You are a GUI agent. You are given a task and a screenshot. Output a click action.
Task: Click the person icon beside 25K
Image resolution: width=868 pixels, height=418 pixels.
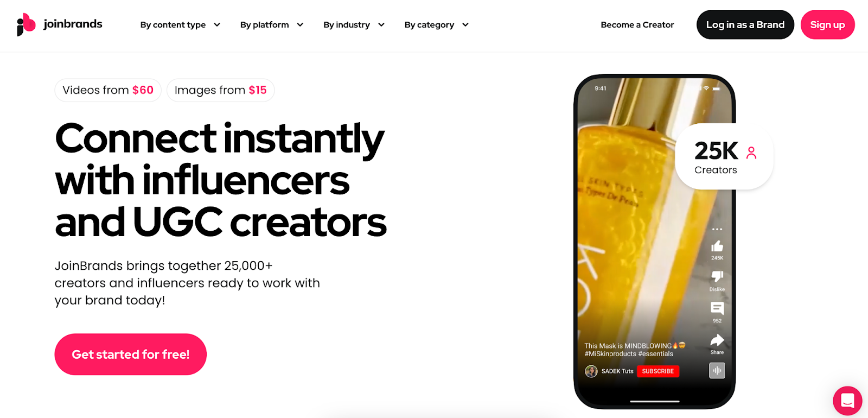tap(751, 153)
